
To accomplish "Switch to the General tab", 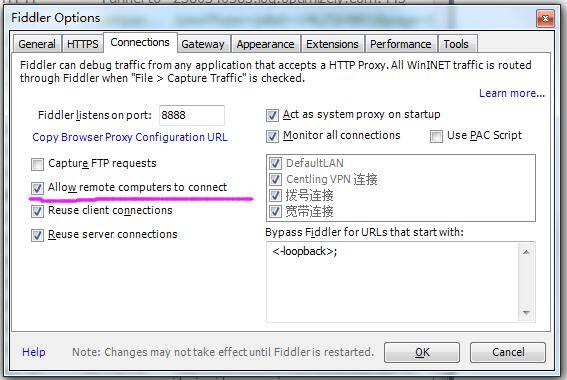I will pos(37,44).
